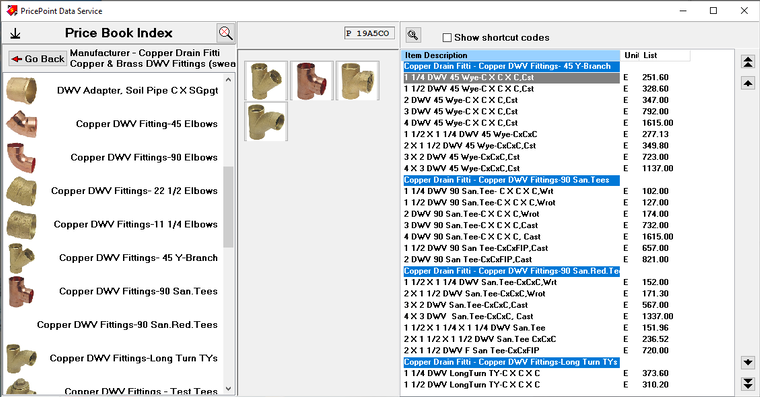Select the 45 Y-Branch fitting image

click(21, 258)
